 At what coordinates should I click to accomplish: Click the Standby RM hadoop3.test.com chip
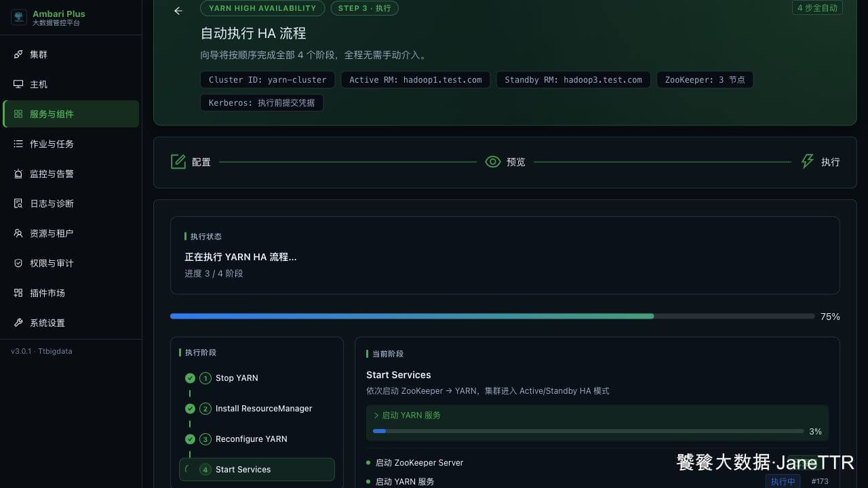[574, 80]
